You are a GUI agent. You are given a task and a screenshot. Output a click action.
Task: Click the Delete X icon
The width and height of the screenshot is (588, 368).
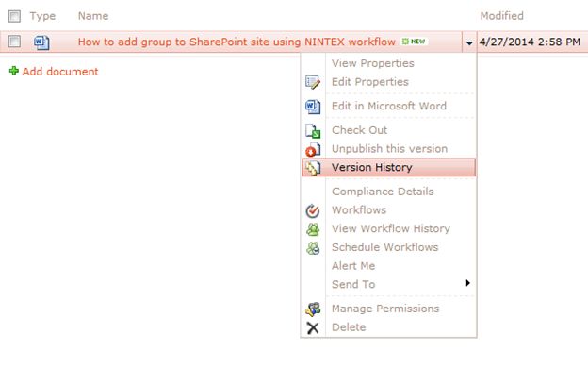pos(313,327)
